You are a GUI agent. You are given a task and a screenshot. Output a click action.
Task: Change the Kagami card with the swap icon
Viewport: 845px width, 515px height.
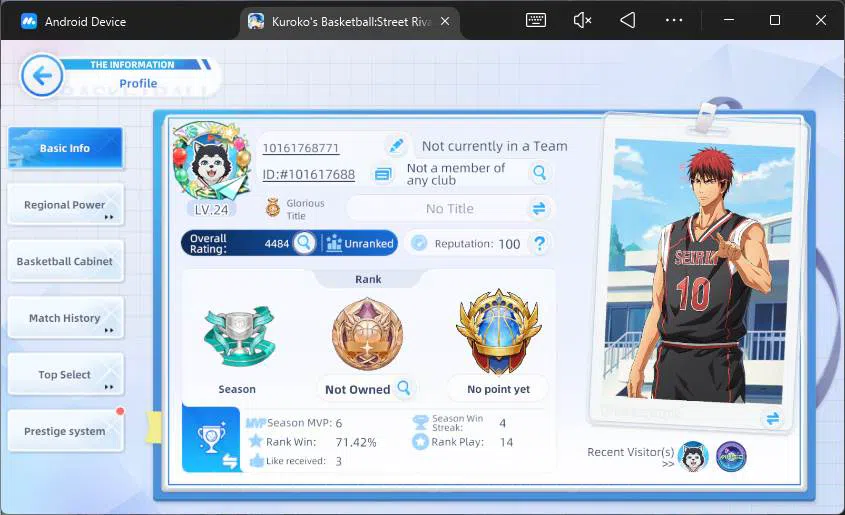coord(772,418)
